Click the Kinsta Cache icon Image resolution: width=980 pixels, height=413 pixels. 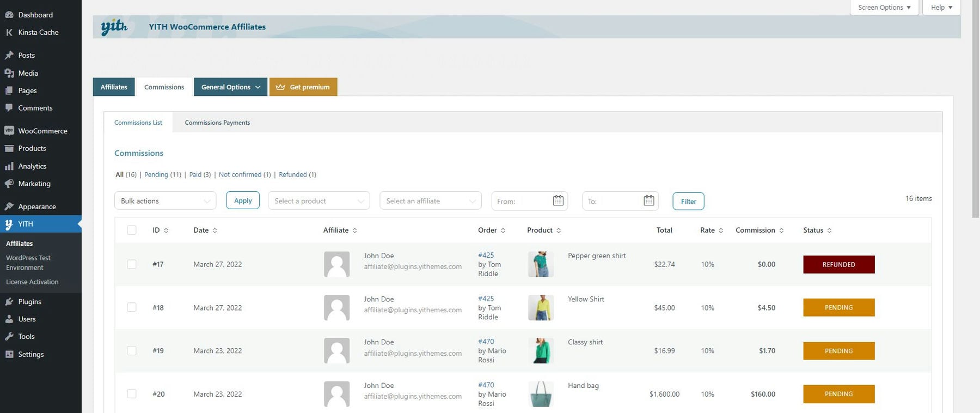9,32
